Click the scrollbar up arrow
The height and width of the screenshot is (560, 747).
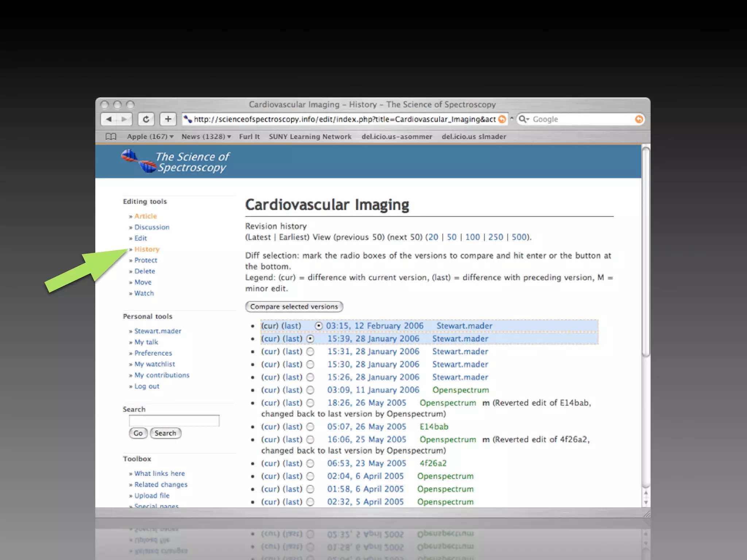pos(646,493)
